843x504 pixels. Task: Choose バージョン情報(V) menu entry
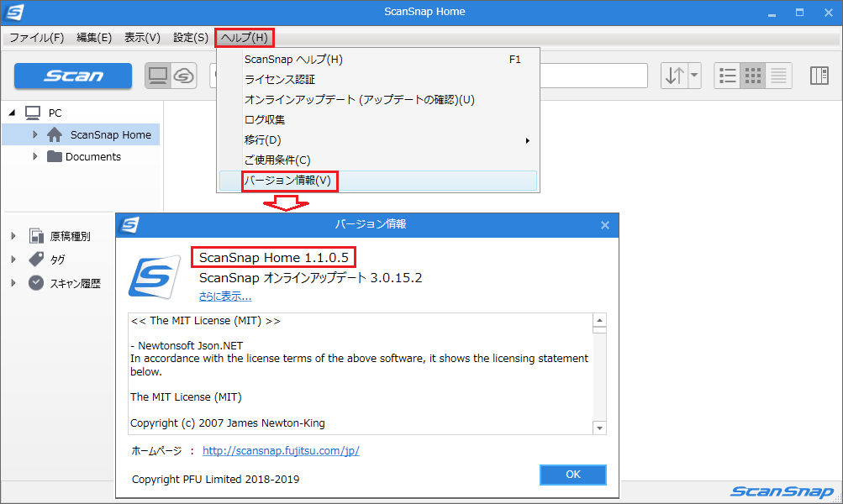click(x=378, y=181)
